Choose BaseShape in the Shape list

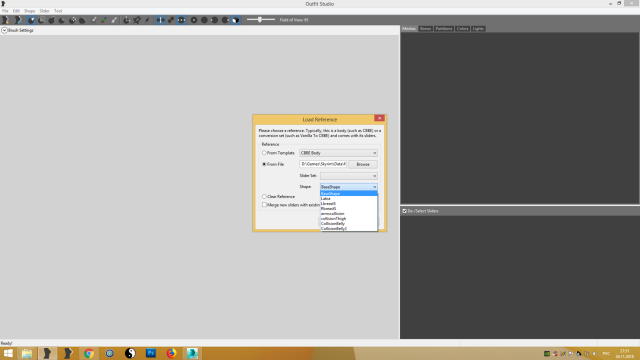pos(349,193)
